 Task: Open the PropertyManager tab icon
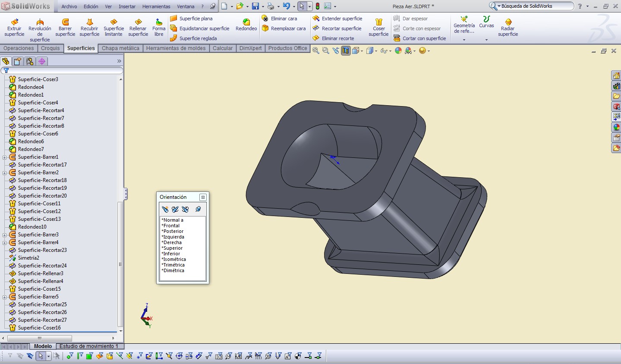[x=17, y=61]
